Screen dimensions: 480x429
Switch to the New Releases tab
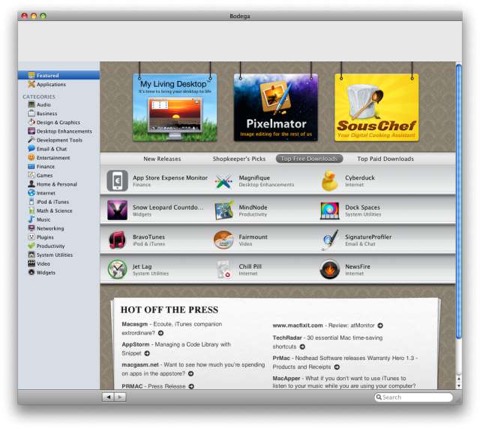click(162, 159)
